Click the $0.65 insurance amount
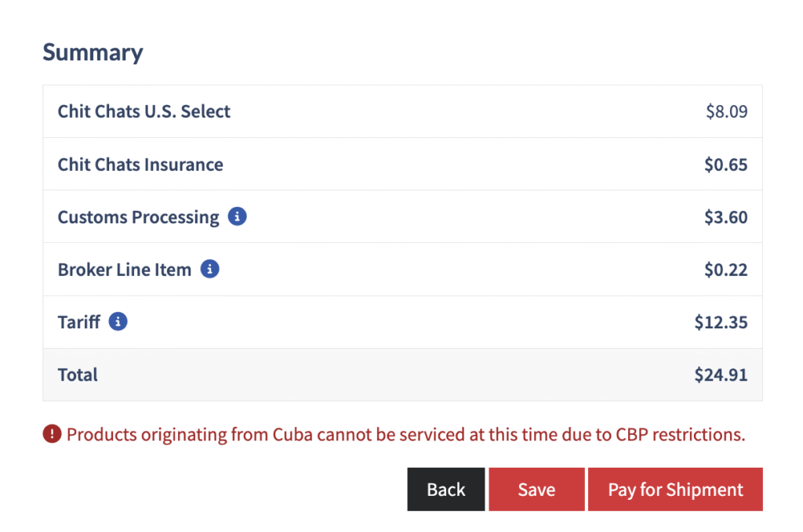The height and width of the screenshot is (532, 803). coord(725,165)
